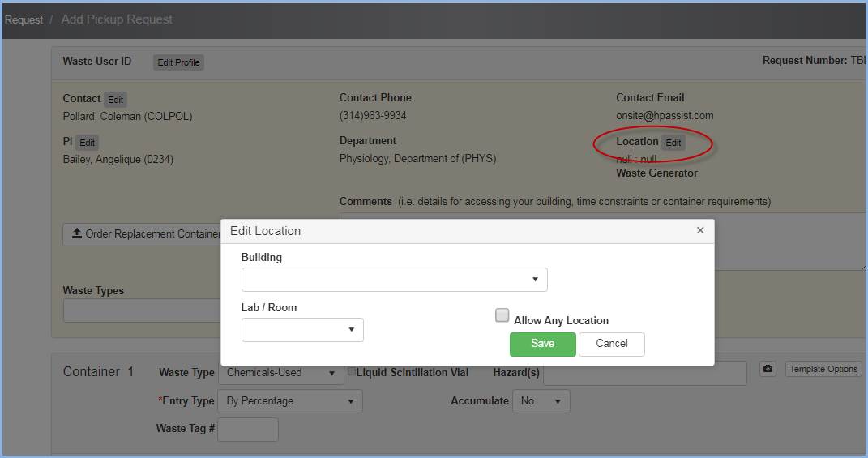Click the Hazard(s) input field
Image resolution: width=868 pixels, height=458 pixels.
(644, 373)
